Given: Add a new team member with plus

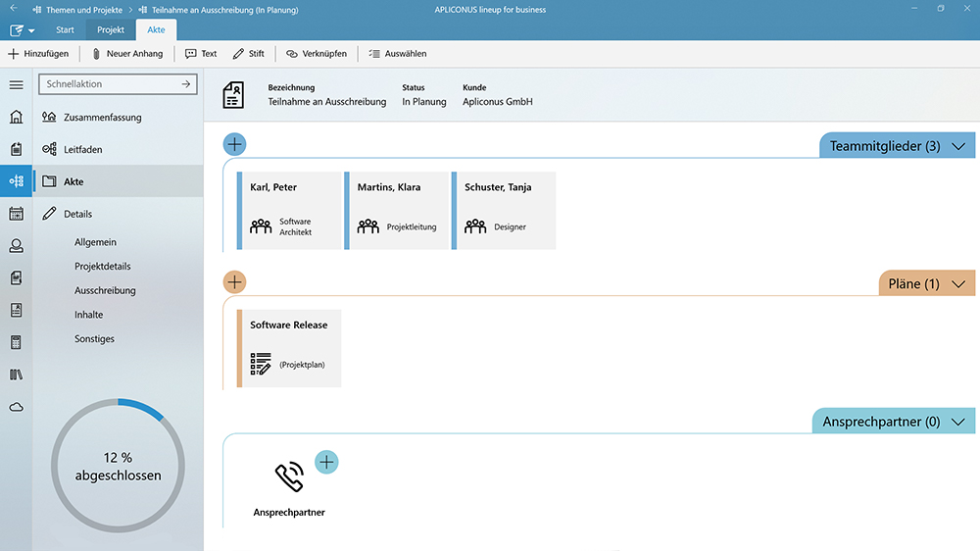Looking at the screenshot, I should (234, 144).
